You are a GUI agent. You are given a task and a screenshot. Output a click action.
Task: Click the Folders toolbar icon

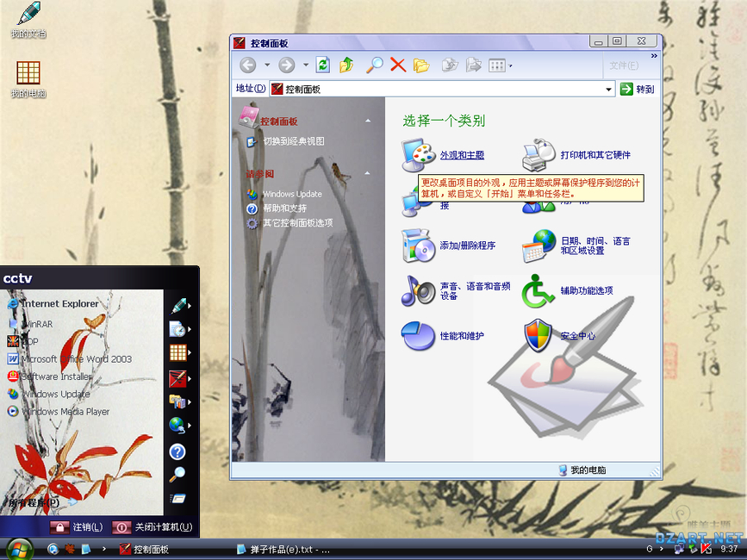[421, 65]
